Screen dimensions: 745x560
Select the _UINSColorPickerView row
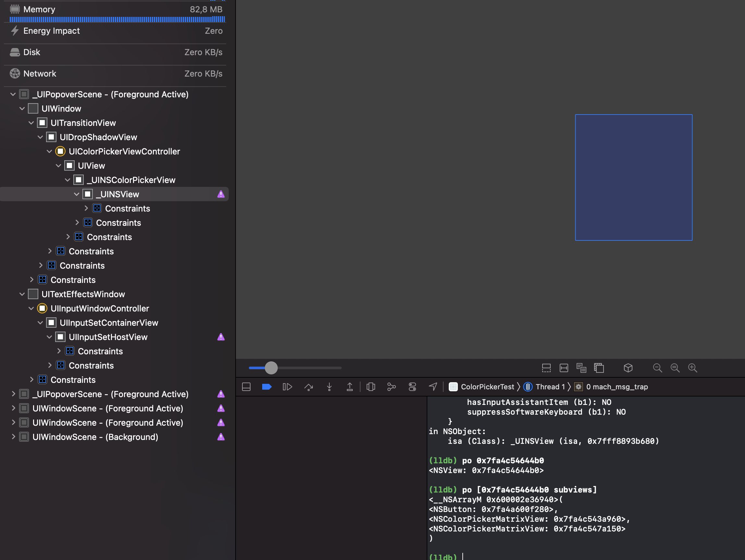click(x=115, y=180)
